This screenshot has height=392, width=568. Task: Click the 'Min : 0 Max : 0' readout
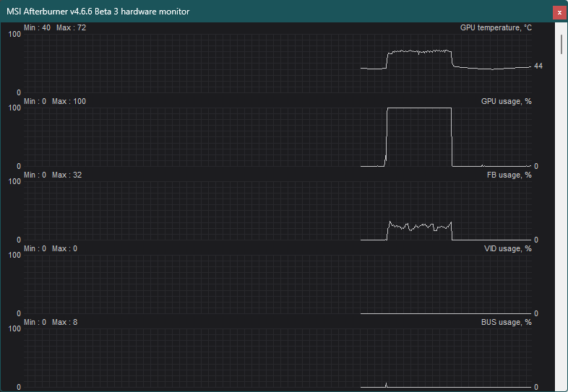point(51,248)
